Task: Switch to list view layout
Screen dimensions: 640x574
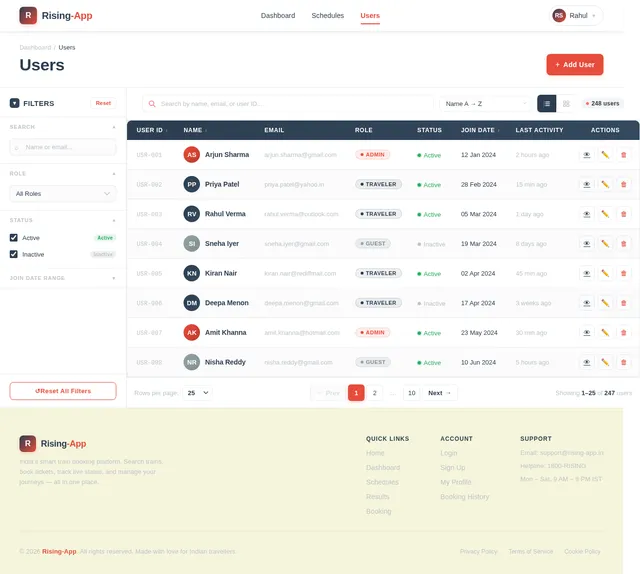Action: tap(547, 104)
